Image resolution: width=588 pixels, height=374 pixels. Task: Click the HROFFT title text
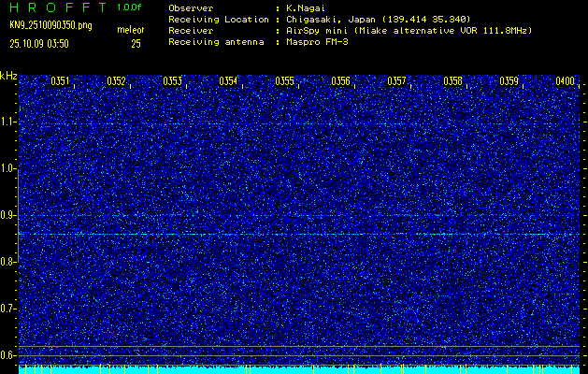[x=57, y=7]
